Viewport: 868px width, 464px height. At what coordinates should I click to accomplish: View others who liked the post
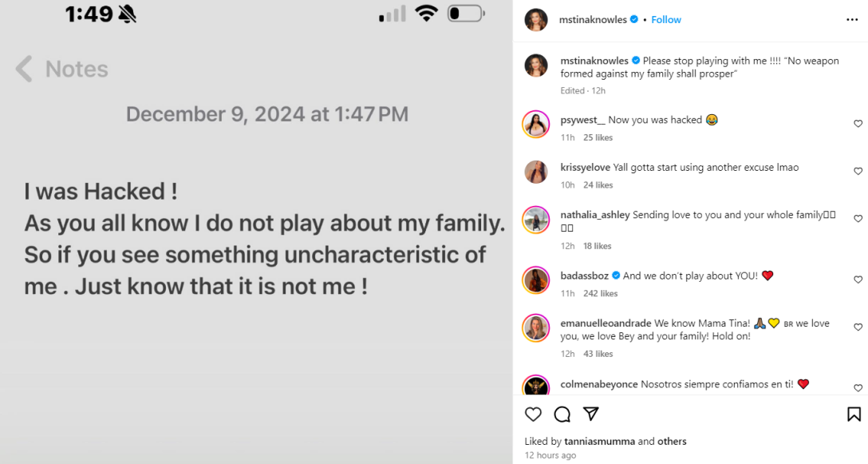(x=673, y=441)
